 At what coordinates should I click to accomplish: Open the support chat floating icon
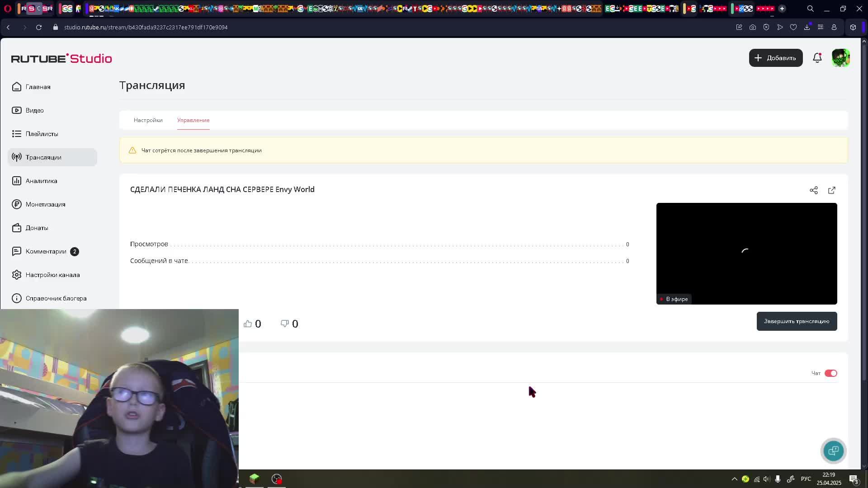point(833,450)
